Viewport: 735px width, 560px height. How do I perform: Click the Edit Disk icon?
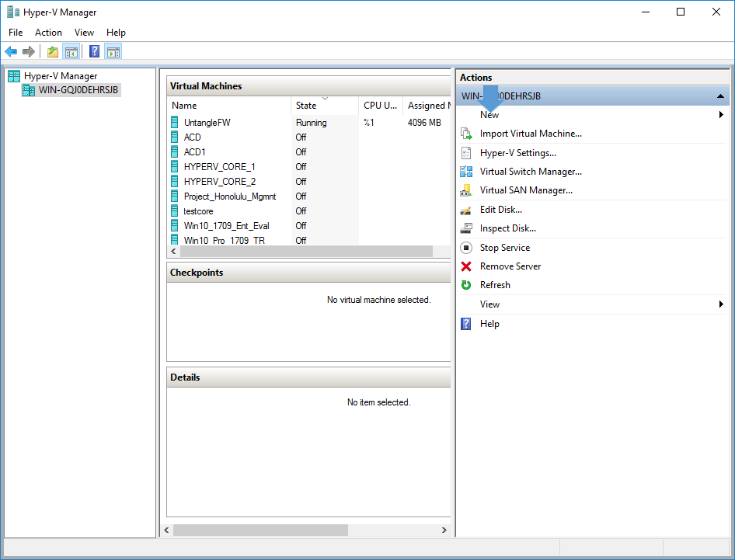click(466, 210)
